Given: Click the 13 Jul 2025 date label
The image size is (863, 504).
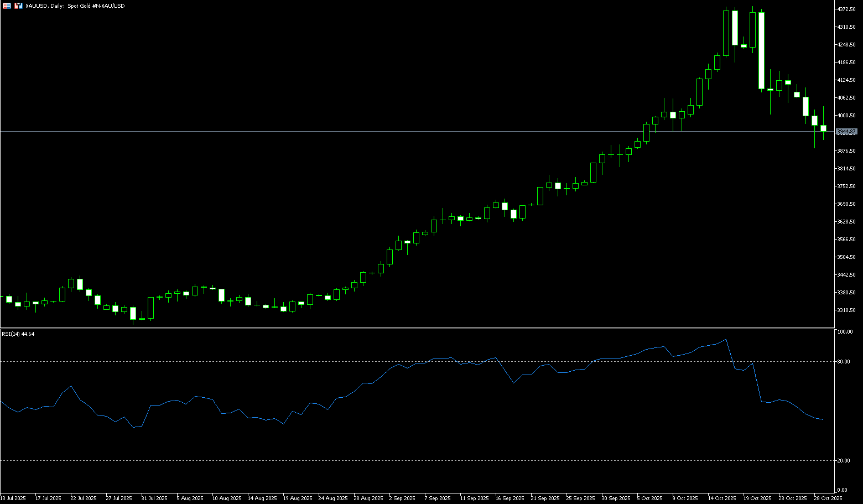Looking at the screenshot, I should coord(13,498).
